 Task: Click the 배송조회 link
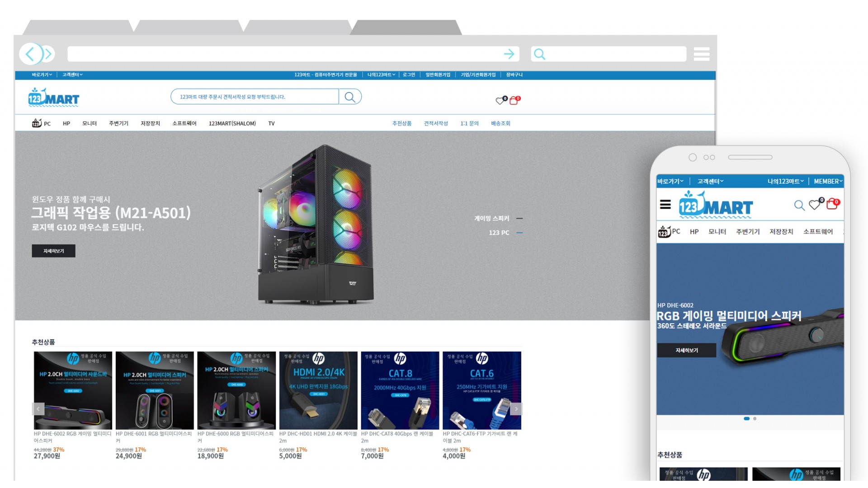pos(500,123)
